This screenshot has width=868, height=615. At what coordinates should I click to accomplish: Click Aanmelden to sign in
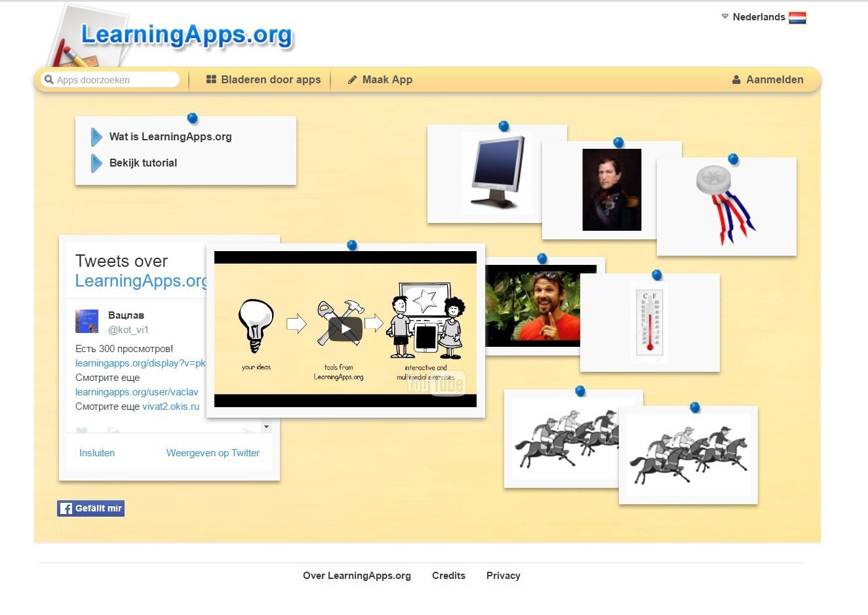pyautogui.click(x=768, y=79)
